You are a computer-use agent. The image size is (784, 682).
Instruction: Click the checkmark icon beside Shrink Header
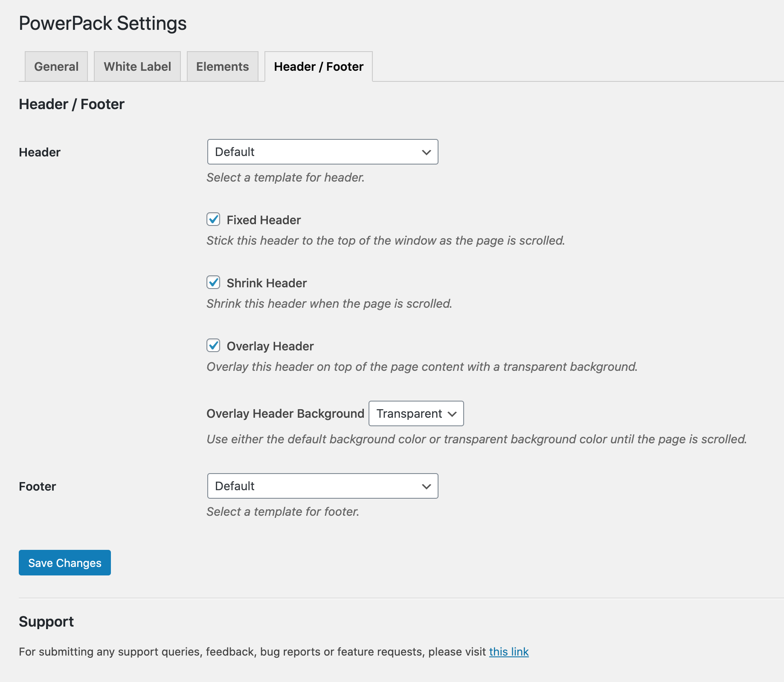pyautogui.click(x=213, y=283)
